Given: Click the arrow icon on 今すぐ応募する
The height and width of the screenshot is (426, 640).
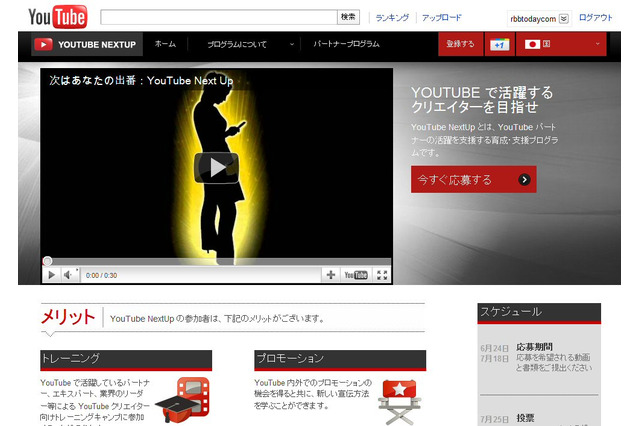Looking at the screenshot, I should click(524, 180).
